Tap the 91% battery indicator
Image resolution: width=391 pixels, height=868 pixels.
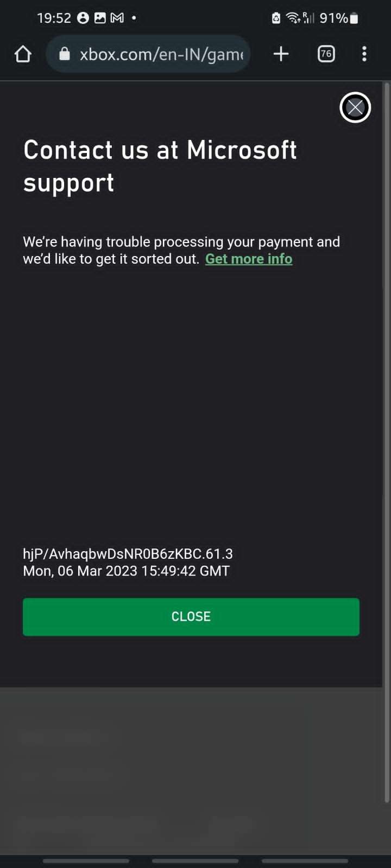[x=339, y=18]
